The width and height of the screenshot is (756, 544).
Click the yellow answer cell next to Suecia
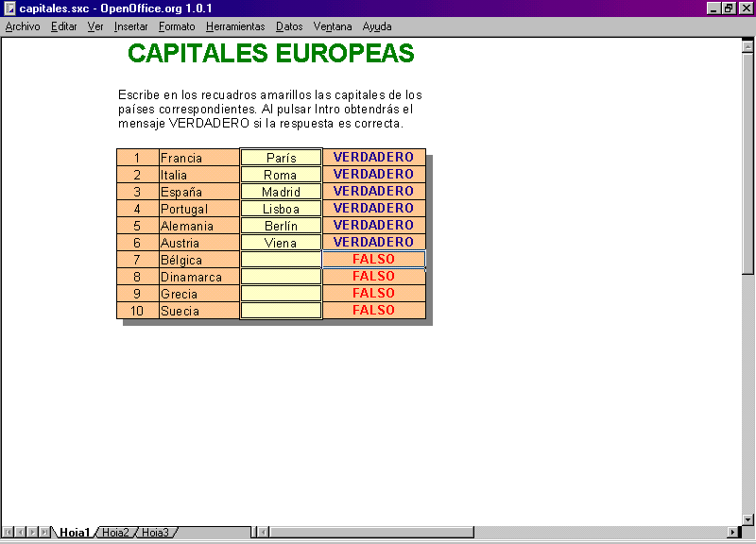tap(281, 311)
